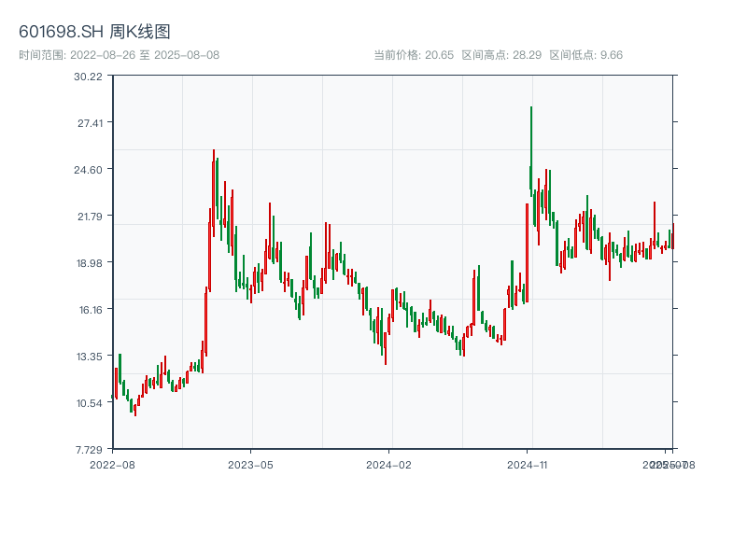This screenshot has height=560, width=747.
Task: Click the x-axis label 2022-08
Action: tap(112, 465)
